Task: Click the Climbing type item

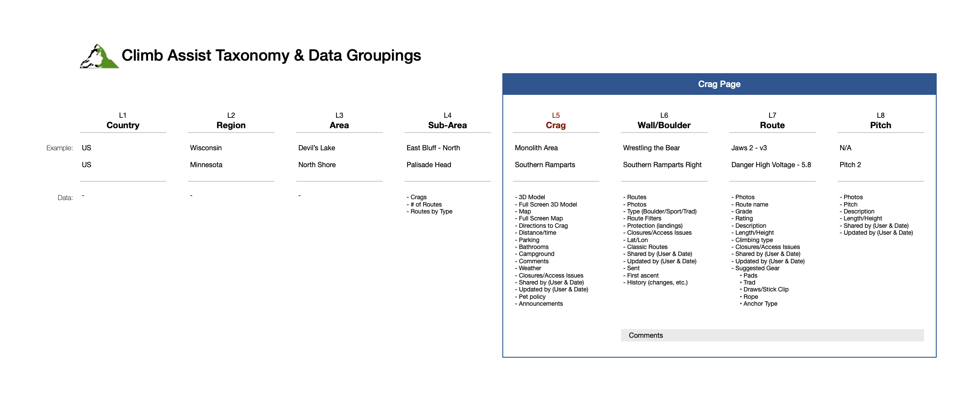Action: [x=752, y=240]
